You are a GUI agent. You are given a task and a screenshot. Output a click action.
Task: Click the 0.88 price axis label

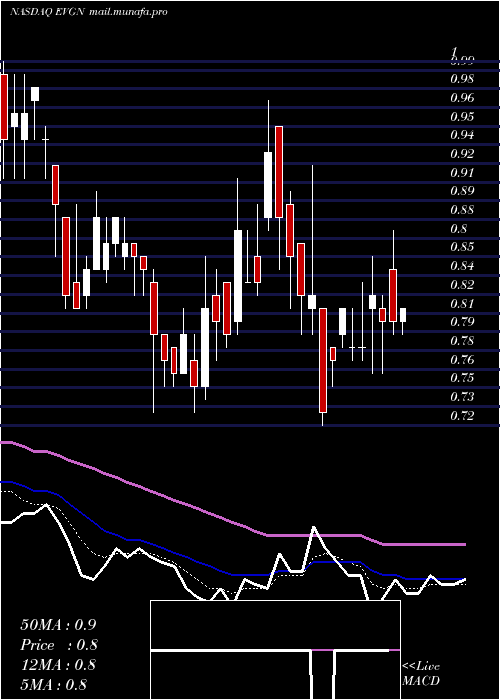point(462,210)
